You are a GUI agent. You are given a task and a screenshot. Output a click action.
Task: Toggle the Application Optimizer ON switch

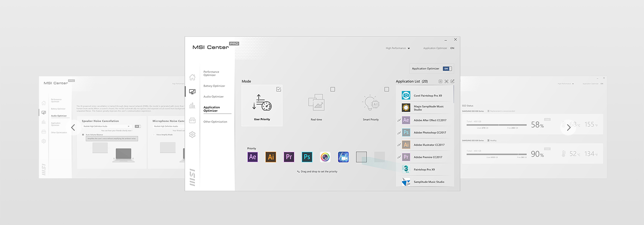tap(447, 69)
